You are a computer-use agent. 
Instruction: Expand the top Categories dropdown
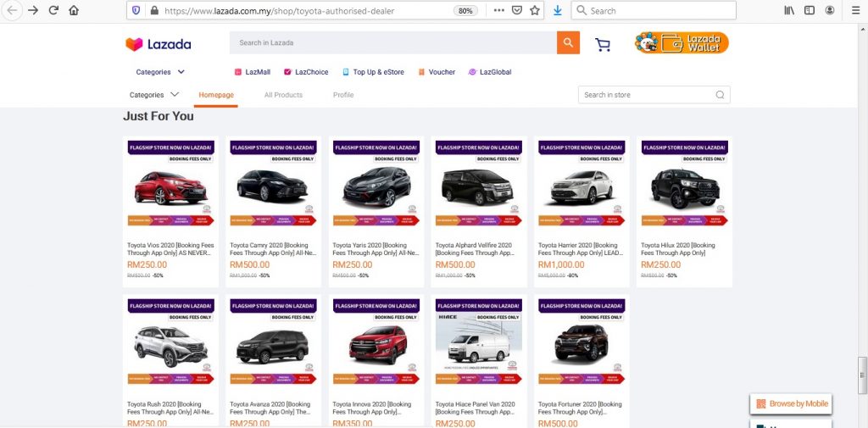[x=160, y=72]
